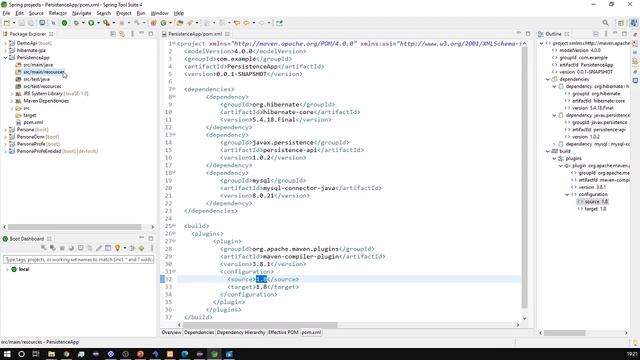This screenshot has width=640, height=360.
Task: Click the pencil edit icon in Boot Dashboard
Action: click(x=99, y=248)
